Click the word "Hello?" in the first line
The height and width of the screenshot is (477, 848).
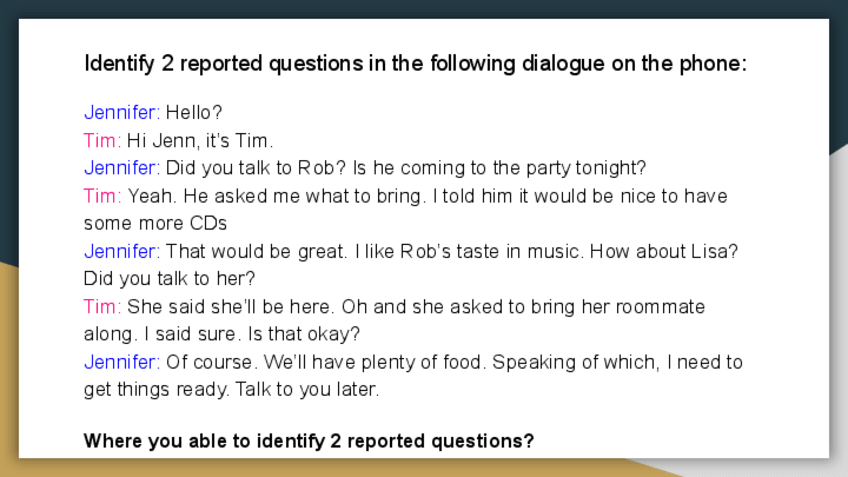pyautogui.click(x=194, y=112)
